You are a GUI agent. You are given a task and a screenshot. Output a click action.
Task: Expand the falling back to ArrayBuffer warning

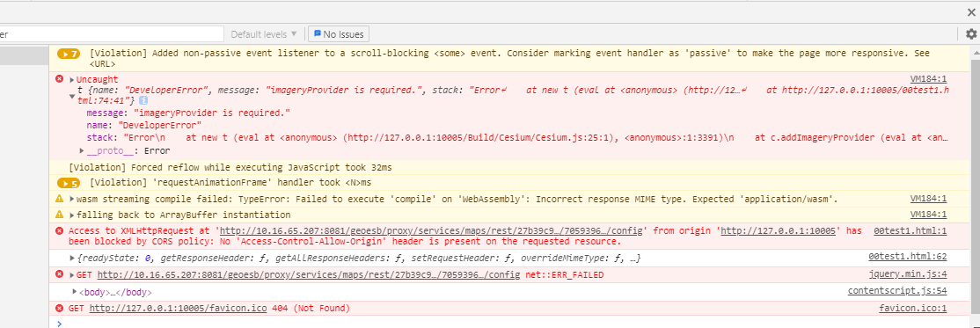pos(72,215)
